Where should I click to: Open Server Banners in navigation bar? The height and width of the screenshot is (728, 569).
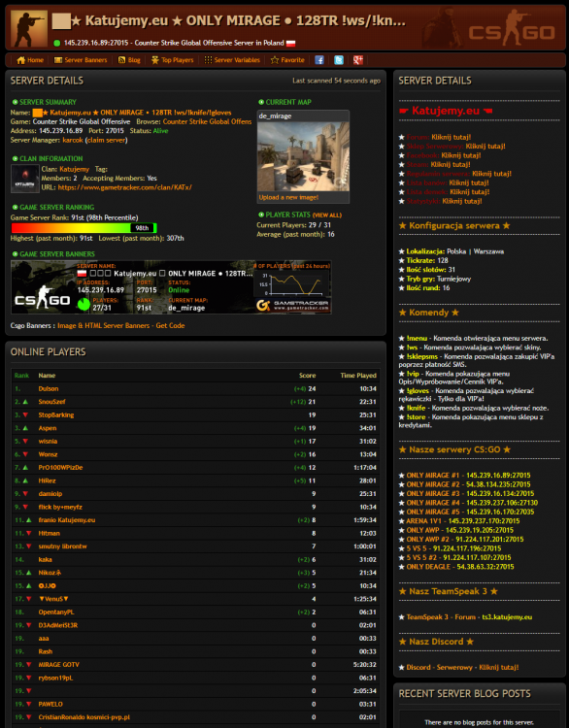click(x=81, y=60)
